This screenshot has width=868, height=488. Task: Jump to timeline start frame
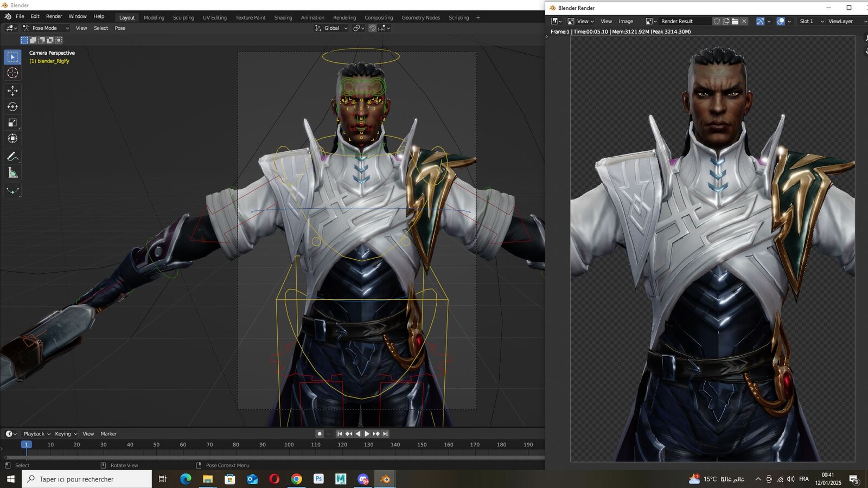coord(340,434)
